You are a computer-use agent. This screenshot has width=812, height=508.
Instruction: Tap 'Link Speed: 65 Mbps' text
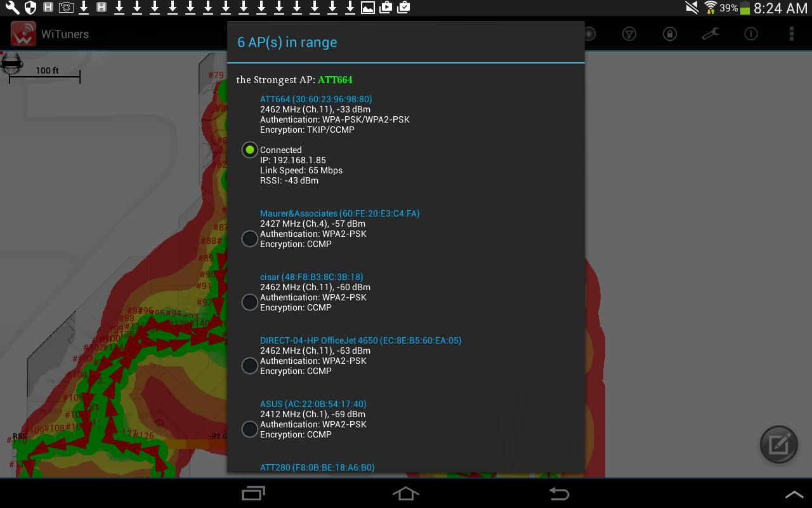[301, 170]
